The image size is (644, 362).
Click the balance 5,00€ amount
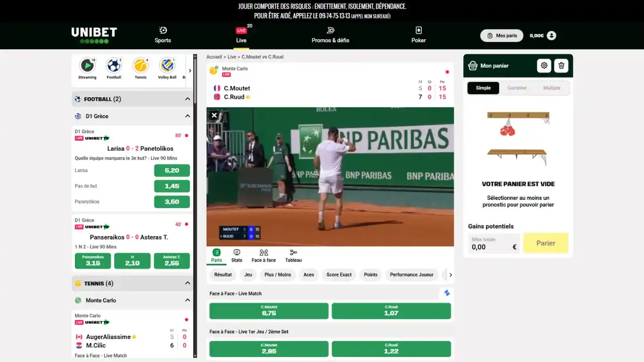(537, 35)
